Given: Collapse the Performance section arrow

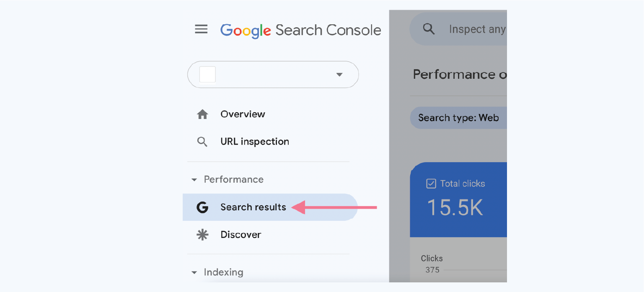Looking at the screenshot, I should pos(194,180).
